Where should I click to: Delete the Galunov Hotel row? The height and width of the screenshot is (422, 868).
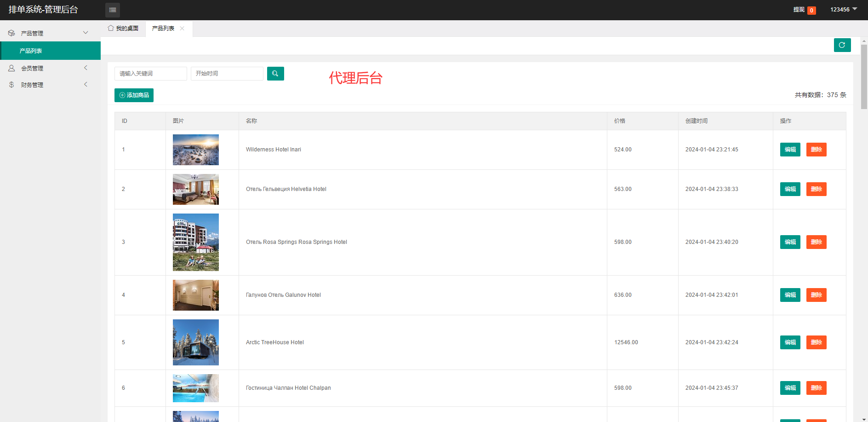point(817,295)
